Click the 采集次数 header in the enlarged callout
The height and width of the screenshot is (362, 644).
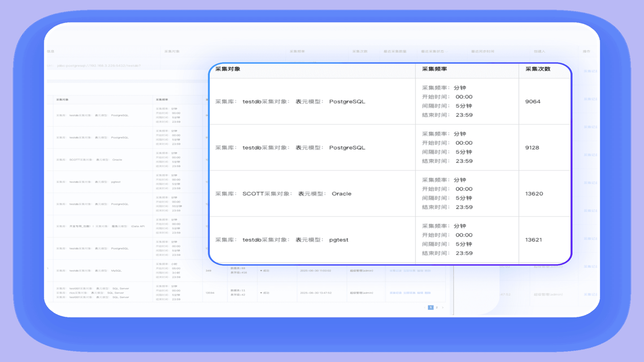pos(538,69)
